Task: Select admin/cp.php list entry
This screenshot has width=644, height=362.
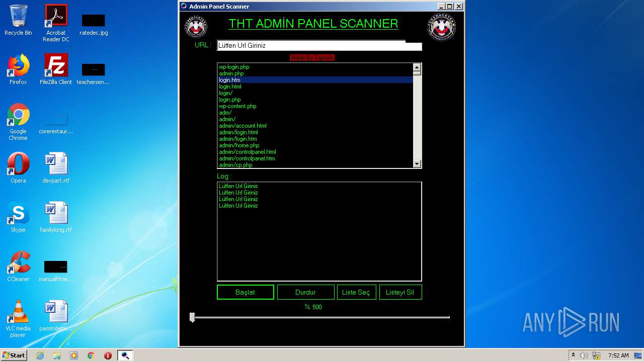Action: pyautogui.click(x=315, y=165)
